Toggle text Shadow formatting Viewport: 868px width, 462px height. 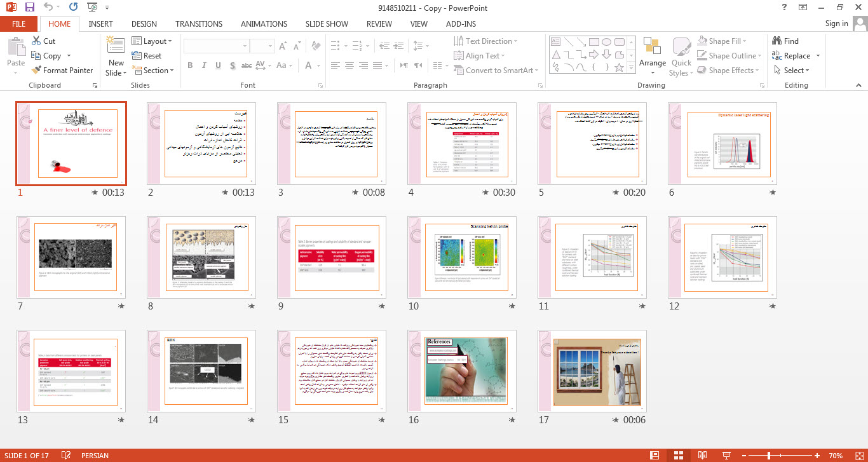[233, 65]
